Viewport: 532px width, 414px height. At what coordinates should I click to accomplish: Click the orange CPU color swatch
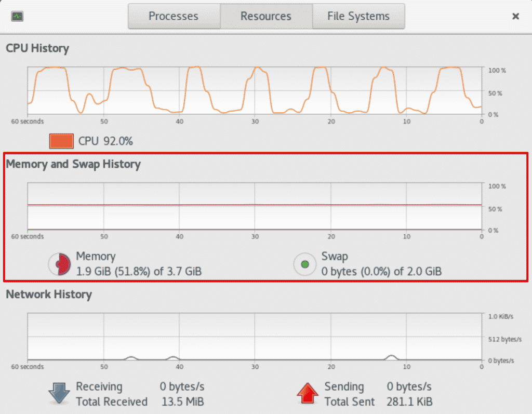tap(61, 141)
